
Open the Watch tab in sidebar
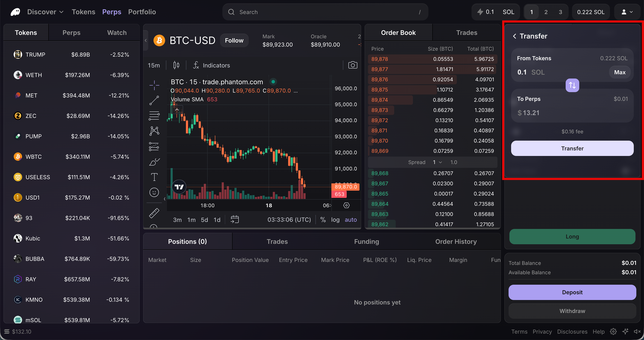pos(117,33)
